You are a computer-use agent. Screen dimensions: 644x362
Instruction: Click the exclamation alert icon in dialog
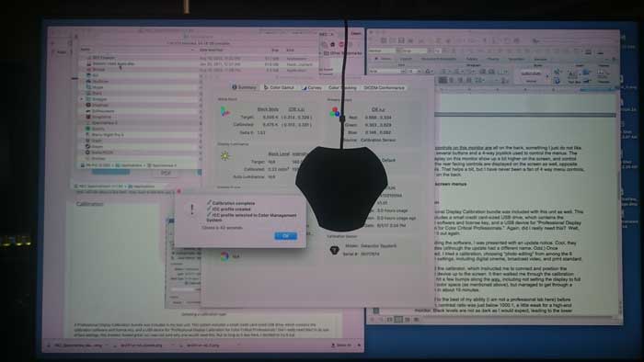(191, 209)
